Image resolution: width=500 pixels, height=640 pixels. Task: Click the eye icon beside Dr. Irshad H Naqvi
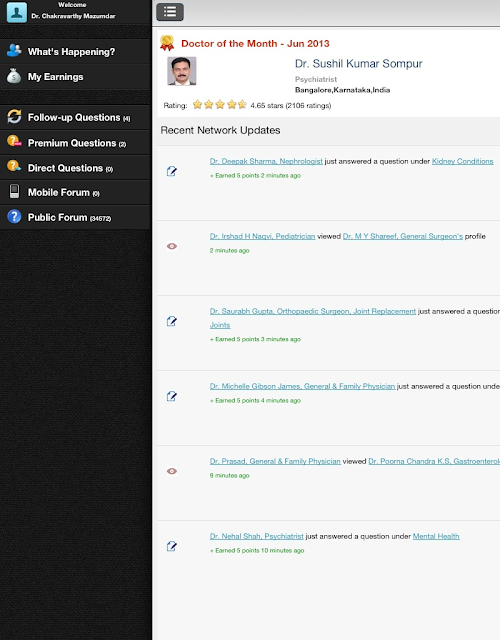click(172, 246)
